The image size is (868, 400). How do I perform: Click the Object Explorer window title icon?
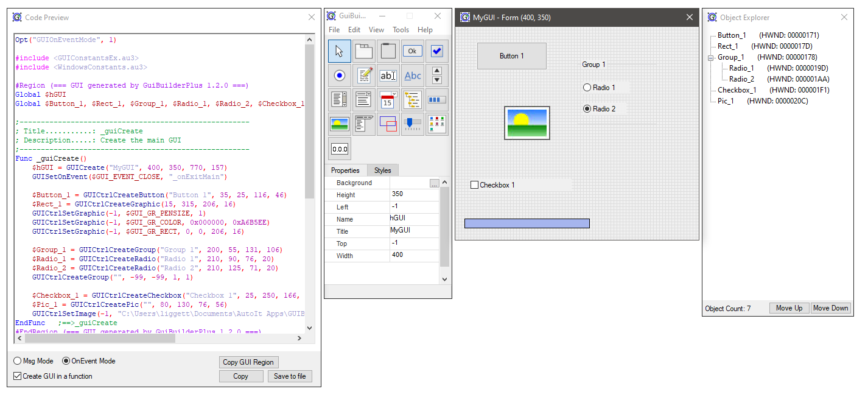[x=711, y=18]
